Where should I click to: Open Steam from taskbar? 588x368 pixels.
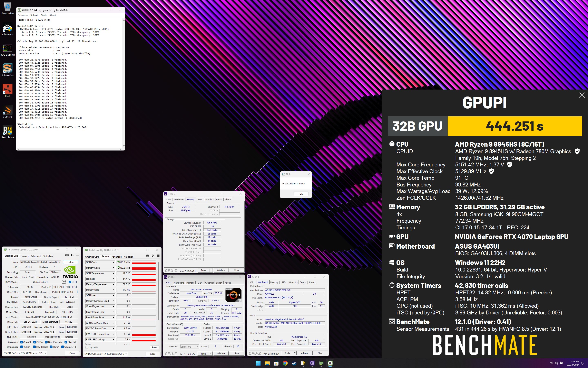(294, 363)
